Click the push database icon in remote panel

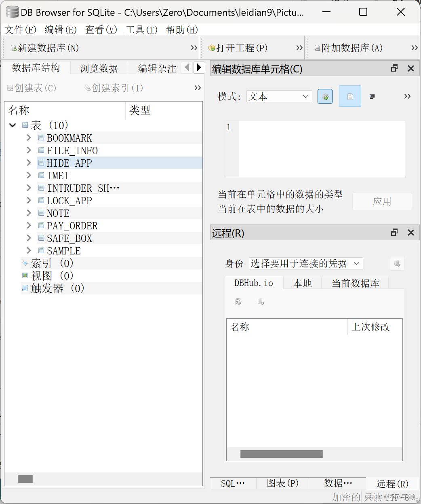point(261,302)
